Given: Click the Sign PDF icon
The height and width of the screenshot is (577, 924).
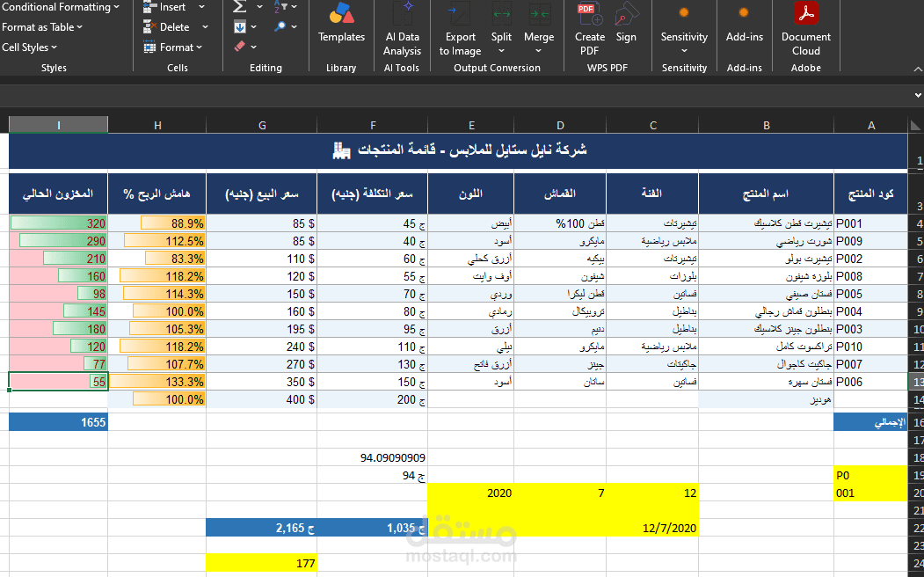Looking at the screenshot, I should 626,14.
